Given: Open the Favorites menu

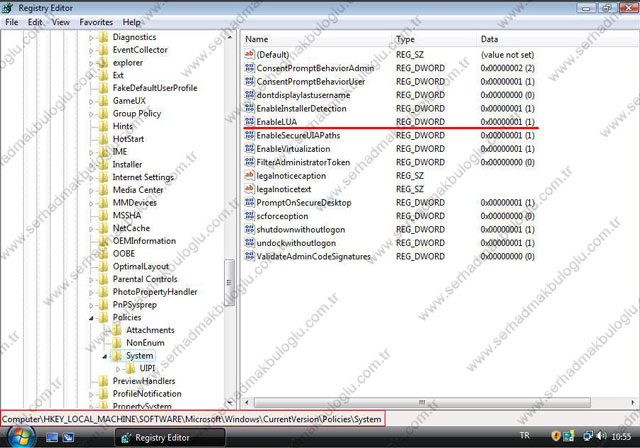Looking at the screenshot, I should pyautogui.click(x=96, y=22).
